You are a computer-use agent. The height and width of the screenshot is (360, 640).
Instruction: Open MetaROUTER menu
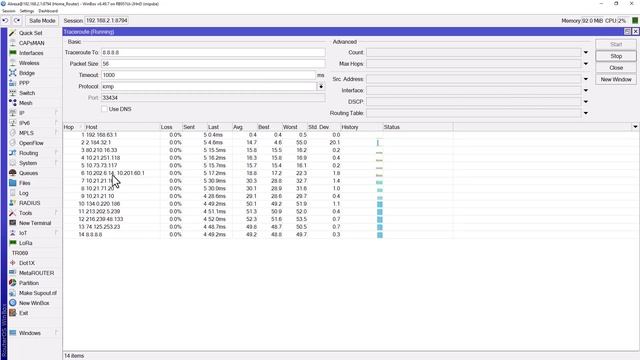[36, 273]
